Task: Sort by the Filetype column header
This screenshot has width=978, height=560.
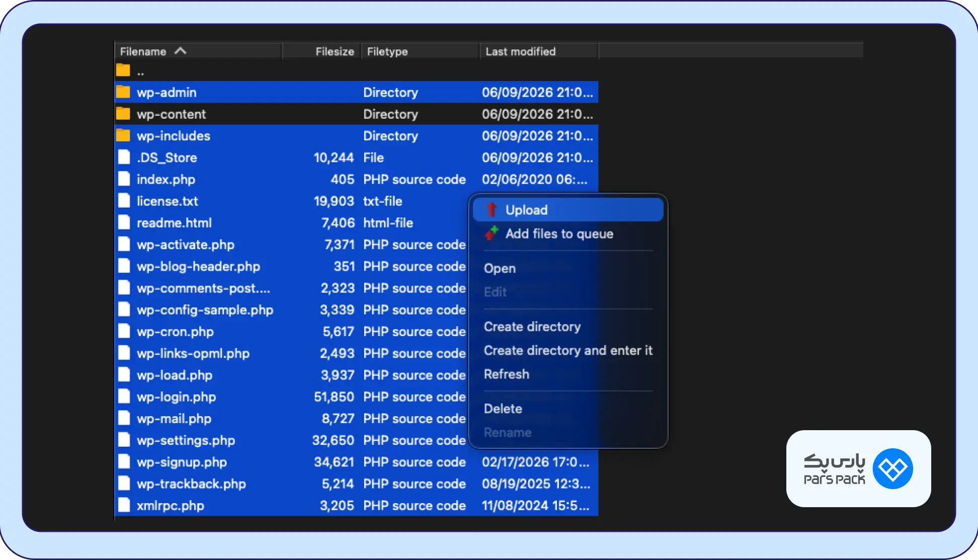Action: 421,51
